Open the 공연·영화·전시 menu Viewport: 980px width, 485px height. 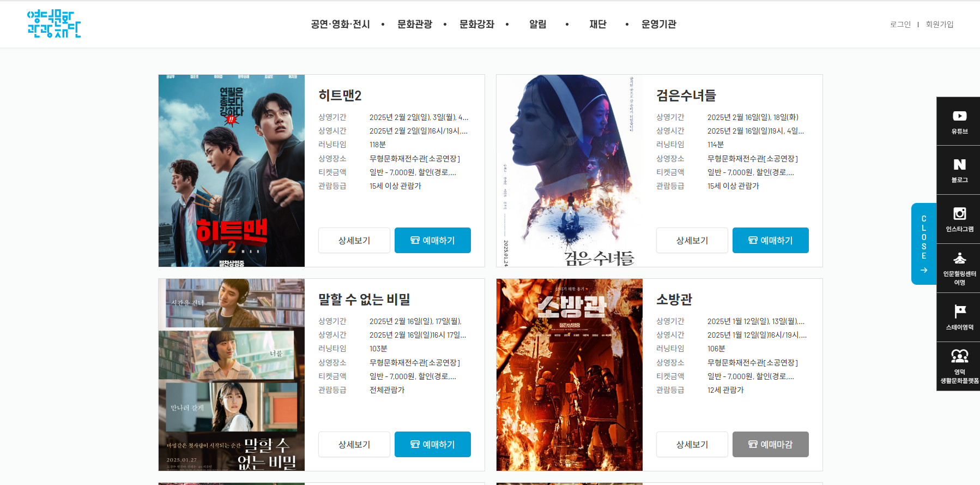(340, 25)
